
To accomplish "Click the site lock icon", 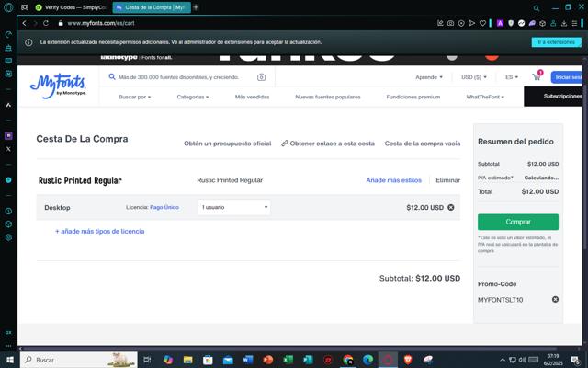I will [x=61, y=23].
